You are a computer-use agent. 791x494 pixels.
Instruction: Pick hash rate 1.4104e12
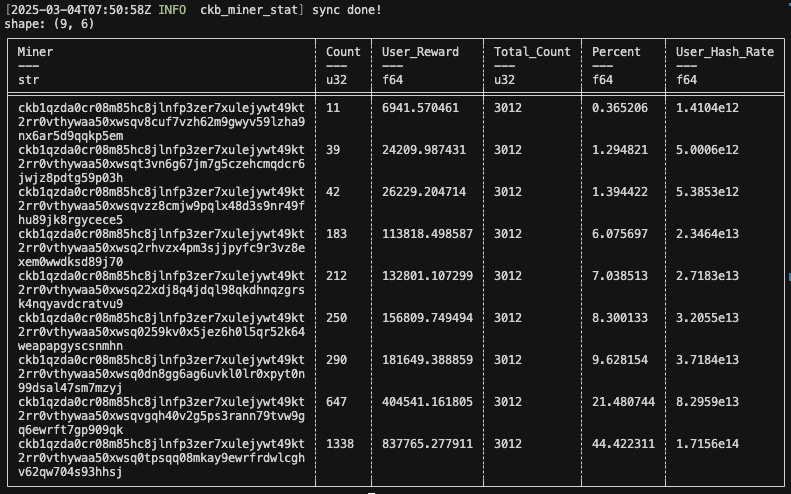pyautogui.click(x=707, y=107)
